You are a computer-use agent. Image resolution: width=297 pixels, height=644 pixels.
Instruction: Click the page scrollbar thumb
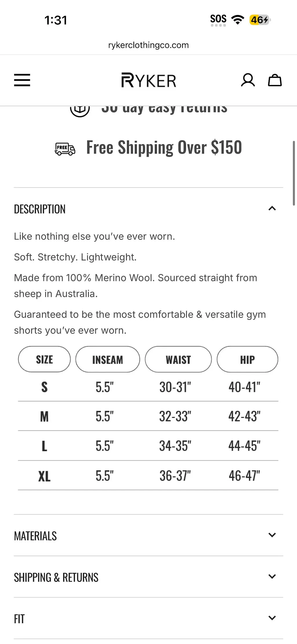[x=294, y=173]
